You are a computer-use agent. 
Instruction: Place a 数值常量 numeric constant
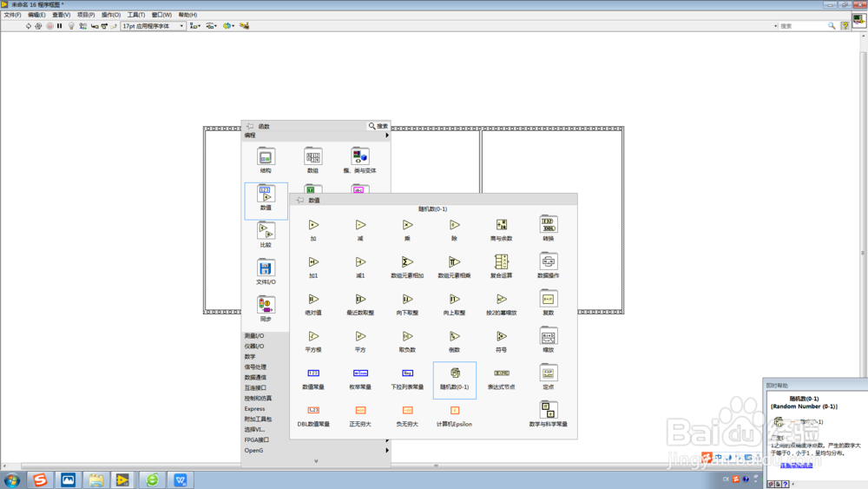click(313, 373)
